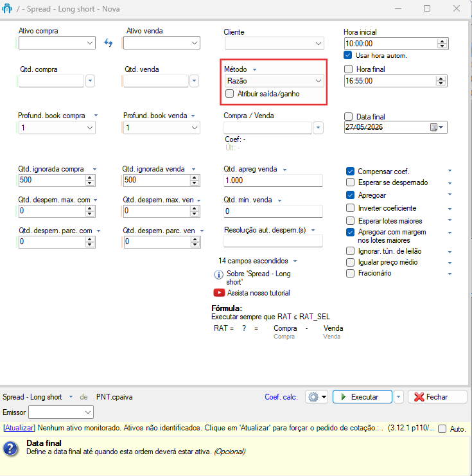Open the Qtd. compra dropdown button

pyautogui.click(x=90, y=81)
